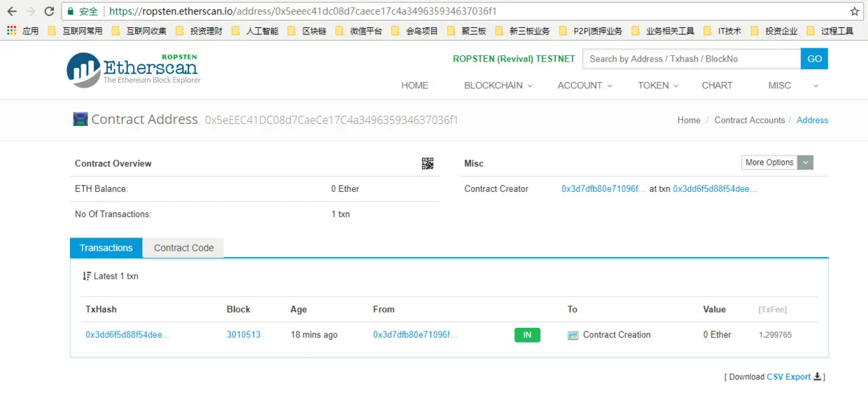Click the browser forward arrow
Viewport: 868px width, 393px height.
[x=30, y=11]
